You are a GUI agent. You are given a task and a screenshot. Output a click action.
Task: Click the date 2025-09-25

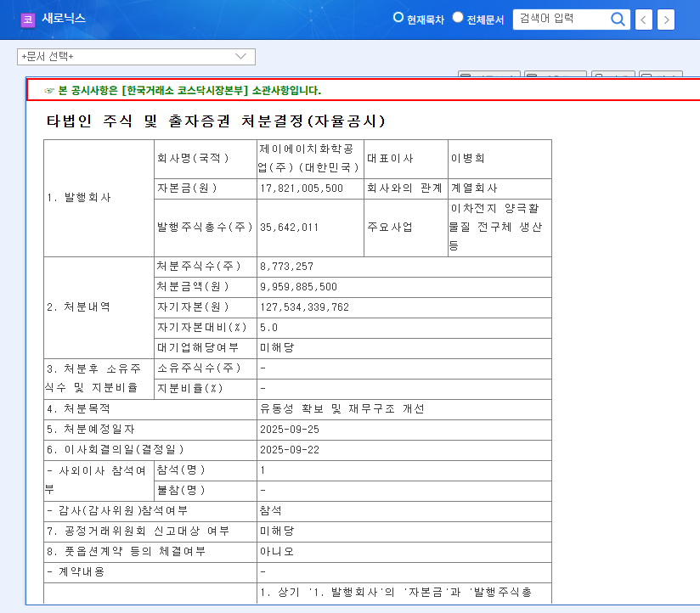[290, 430]
